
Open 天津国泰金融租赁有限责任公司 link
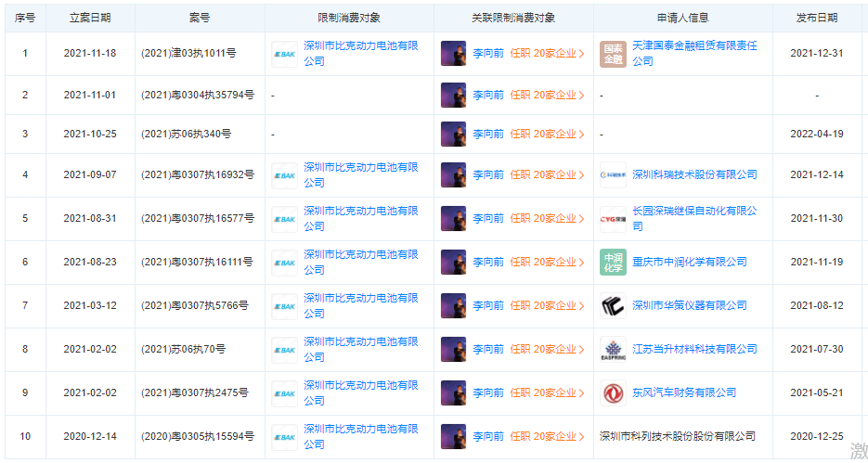tap(694, 54)
